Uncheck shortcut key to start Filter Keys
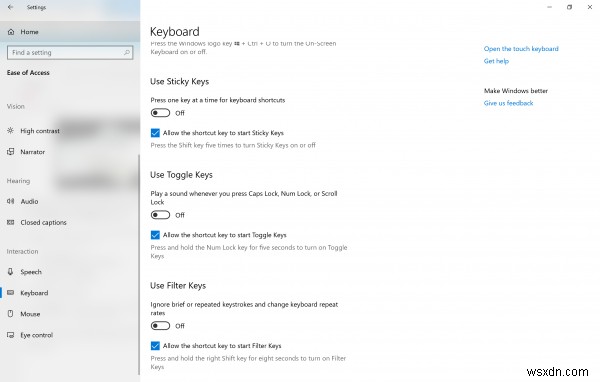600x382 pixels. tap(155, 346)
